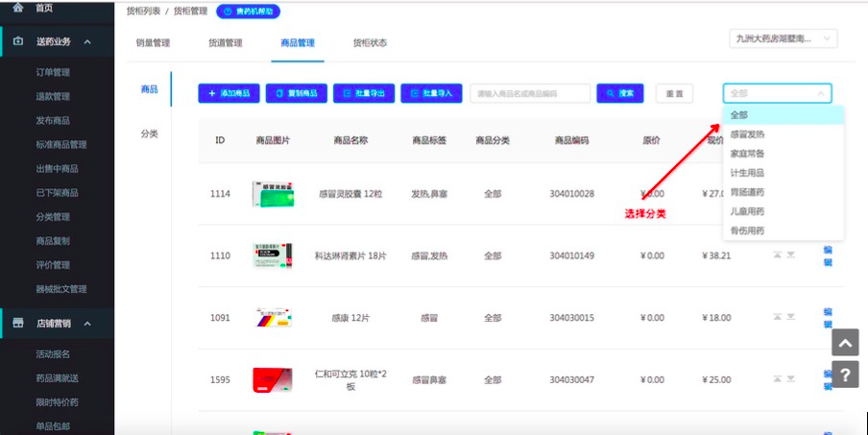
Task: Open image of 仁和可立克 product
Action: click(x=273, y=379)
